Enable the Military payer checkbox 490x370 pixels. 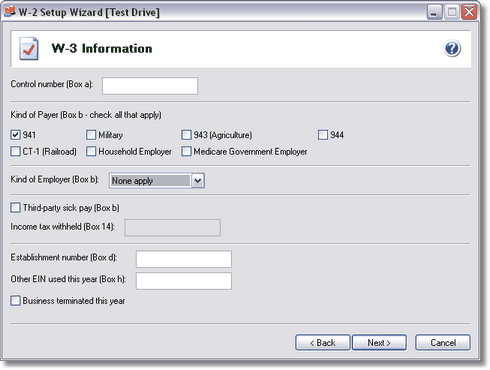click(x=91, y=135)
